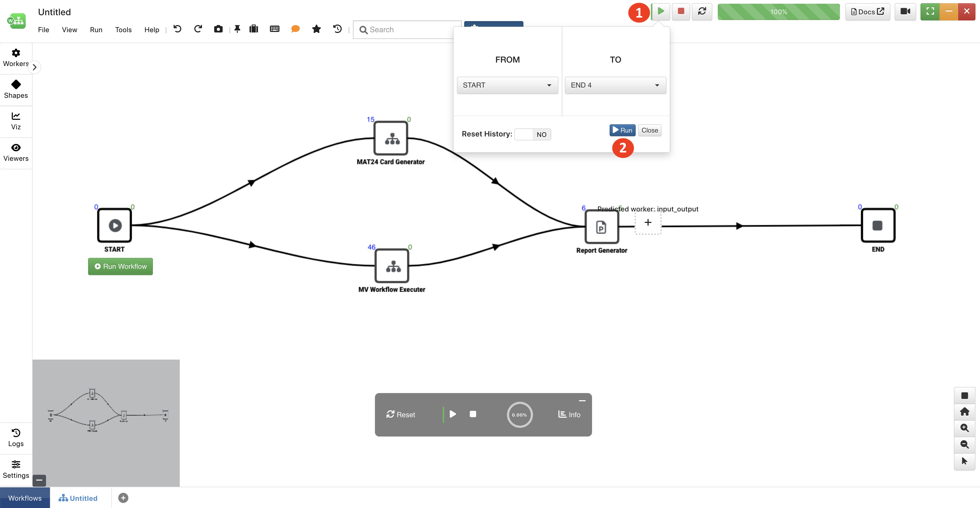
Task: Click the black square canvas tool icon
Action: [964, 395]
